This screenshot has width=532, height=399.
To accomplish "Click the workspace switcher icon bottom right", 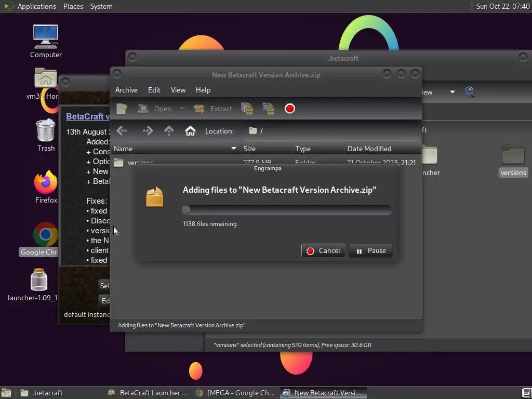I will (526, 393).
